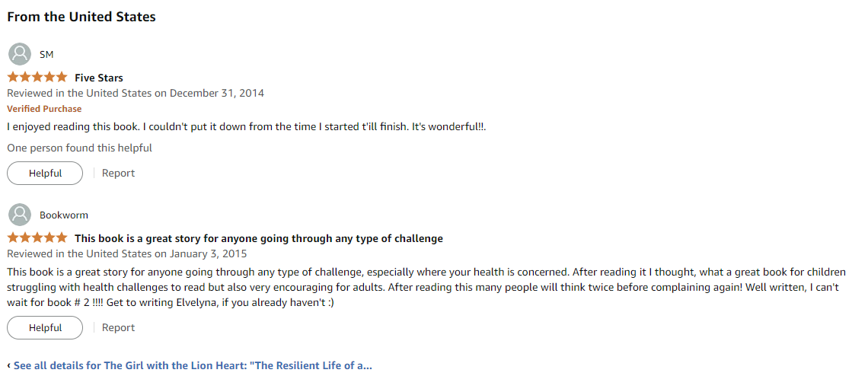
Task: Open the "Five Stars" review title
Action: 98,78
